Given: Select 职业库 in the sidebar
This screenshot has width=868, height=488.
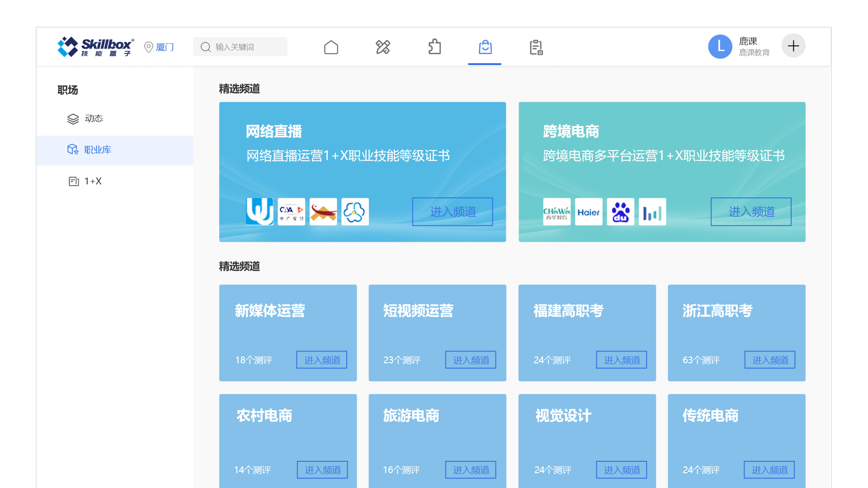Looking at the screenshot, I should point(97,150).
